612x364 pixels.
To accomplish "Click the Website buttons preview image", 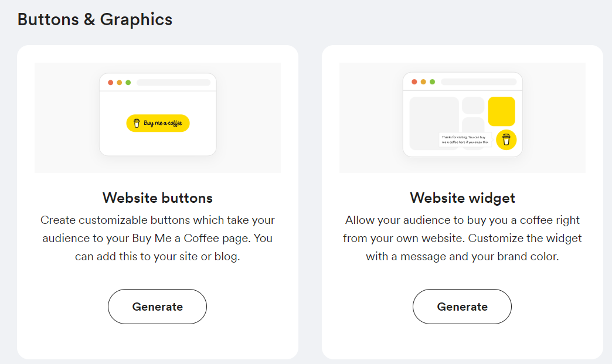I will (x=158, y=118).
